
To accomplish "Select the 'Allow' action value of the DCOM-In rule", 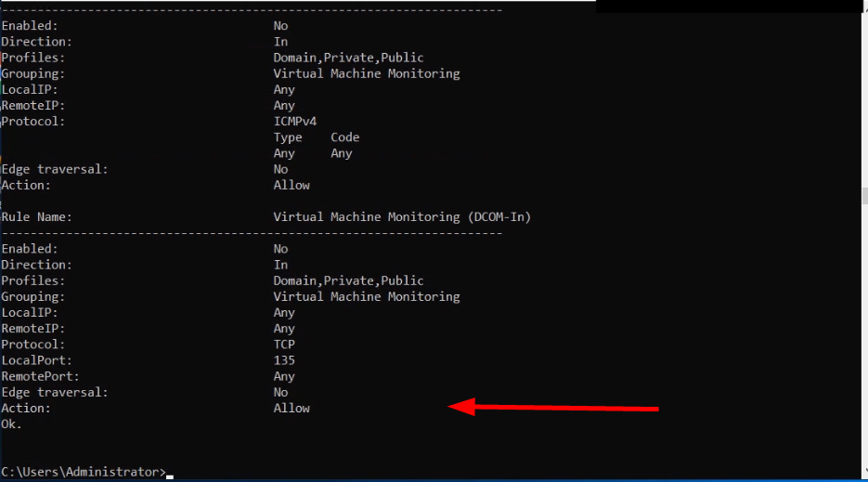I will pyautogui.click(x=291, y=409).
